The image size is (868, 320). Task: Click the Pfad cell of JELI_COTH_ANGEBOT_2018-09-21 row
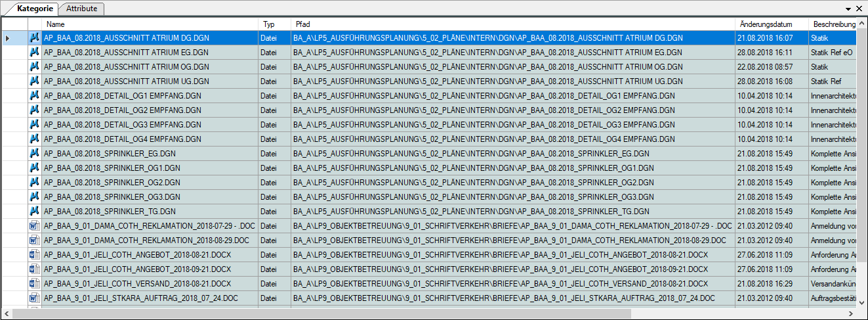512,269
